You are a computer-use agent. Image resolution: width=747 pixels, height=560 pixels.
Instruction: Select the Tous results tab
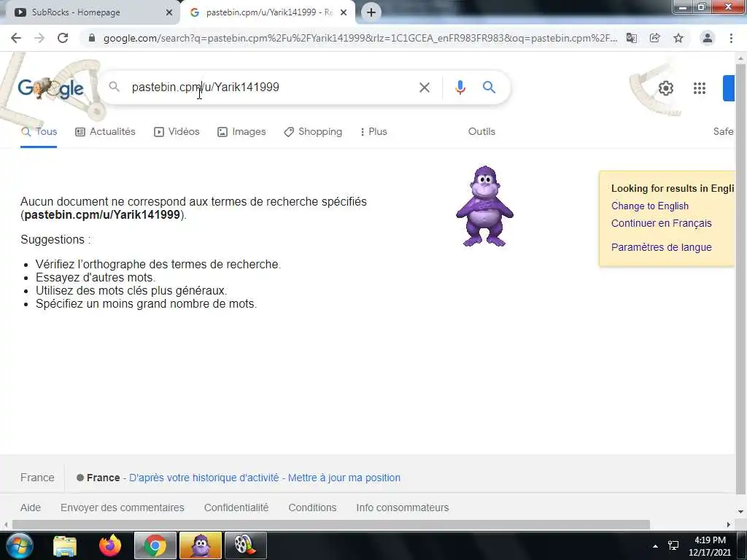[x=39, y=132]
